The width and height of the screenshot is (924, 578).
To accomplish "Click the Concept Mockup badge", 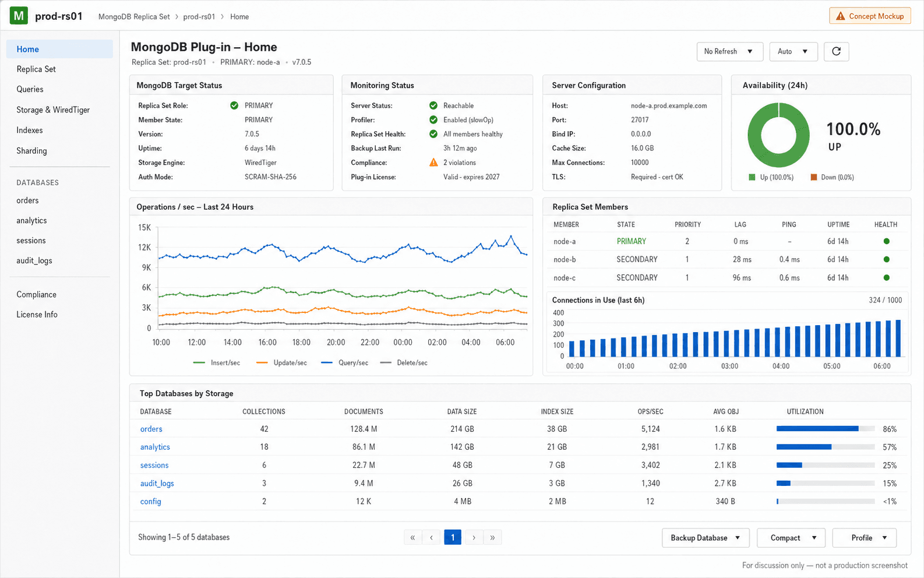I will tap(870, 16).
